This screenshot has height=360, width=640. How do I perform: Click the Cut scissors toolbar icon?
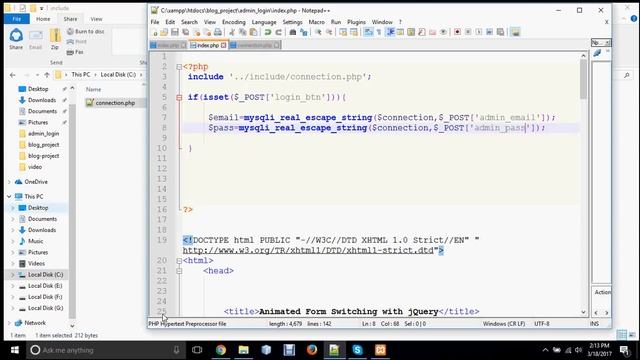tap(232, 32)
